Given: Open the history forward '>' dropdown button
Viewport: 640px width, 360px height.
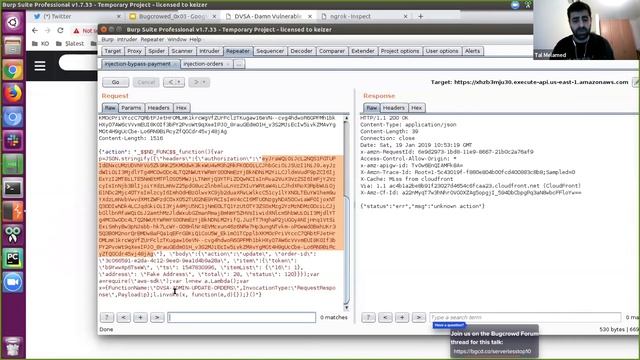Looking at the screenshot, I should (199, 82).
